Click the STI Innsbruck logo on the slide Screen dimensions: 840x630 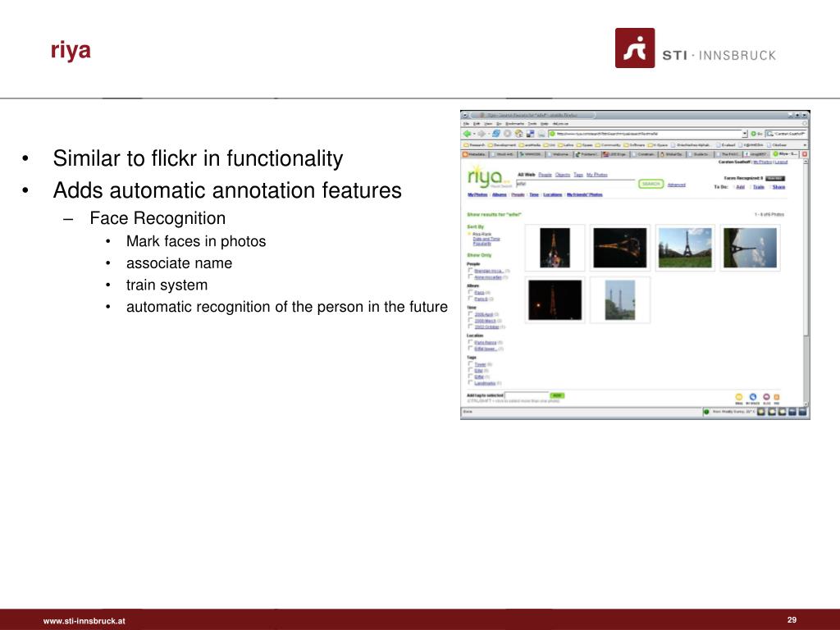[696, 48]
